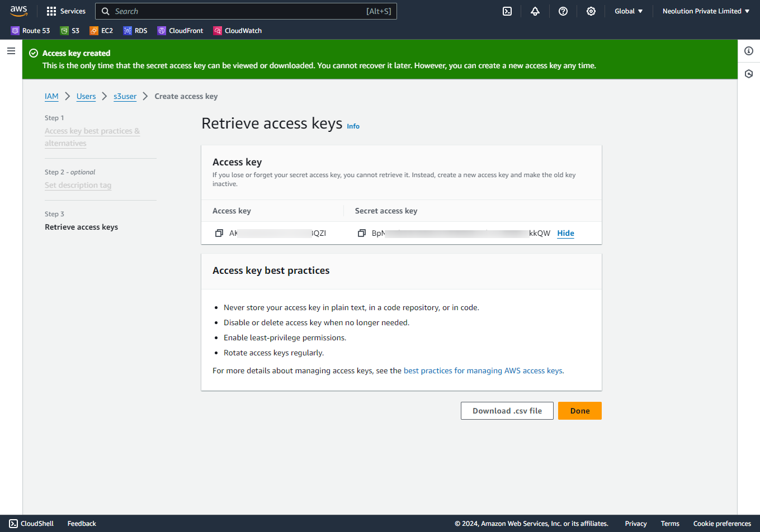The height and width of the screenshot is (532, 760).
Task: Copy the access key ID
Action: pyautogui.click(x=219, y=233)
